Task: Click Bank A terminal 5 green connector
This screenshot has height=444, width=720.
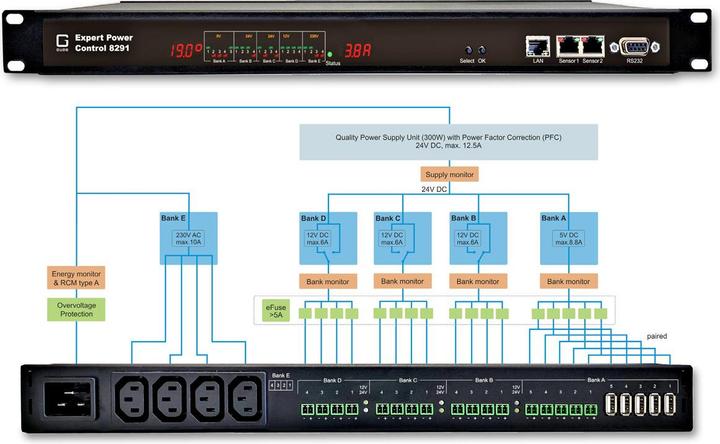Action: [532, 409]
